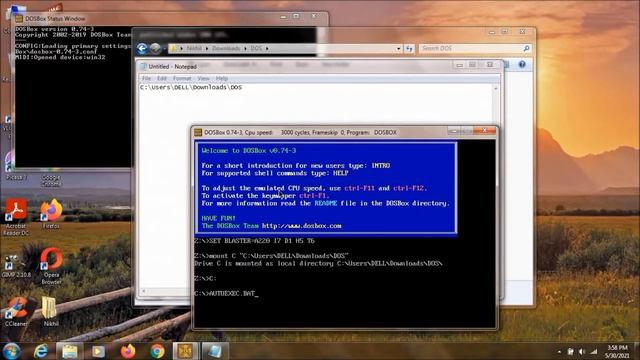This screenshot has width=640, height=360.
Task: Switch to Notepad taskbar button
Action: 215,351
